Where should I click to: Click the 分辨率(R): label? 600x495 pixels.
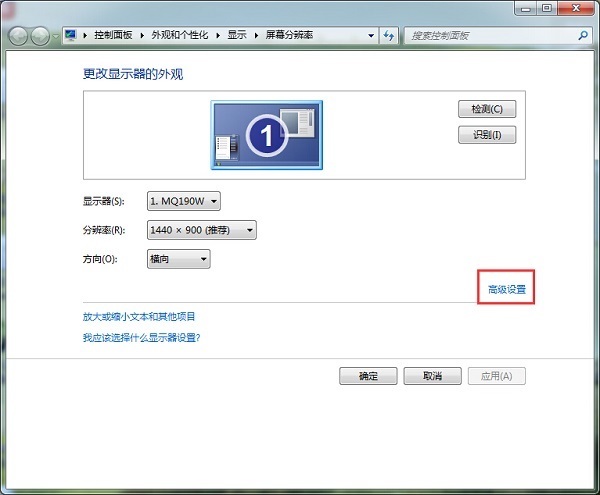point(104,230)
